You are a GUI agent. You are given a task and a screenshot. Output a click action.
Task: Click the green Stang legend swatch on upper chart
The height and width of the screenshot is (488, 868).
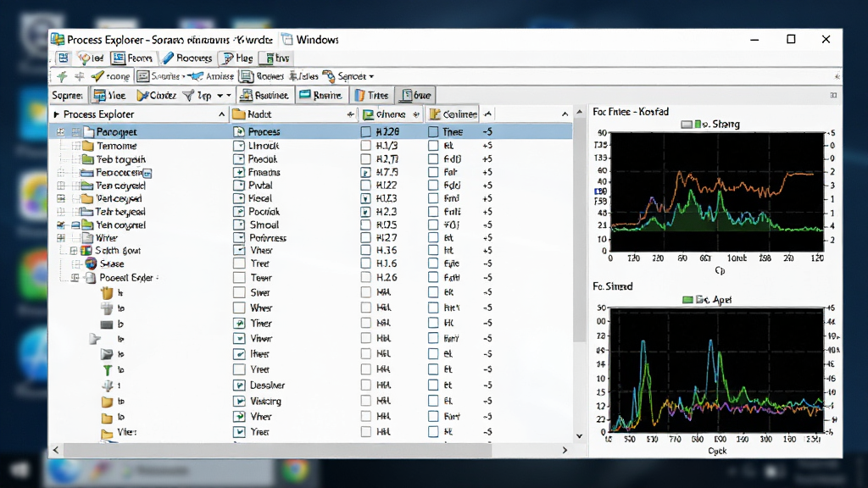point(698,125)
